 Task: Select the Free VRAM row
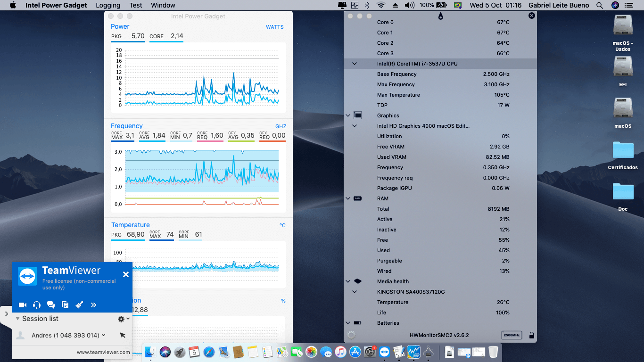tap(440, 147)
